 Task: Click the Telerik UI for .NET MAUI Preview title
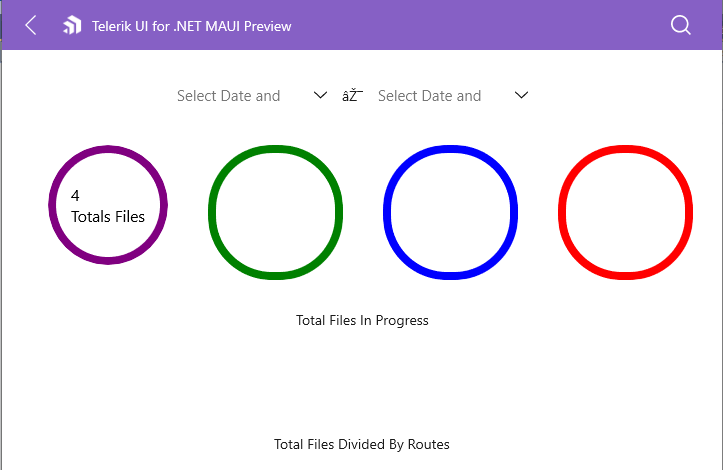pyautogui.click(x=192, y=26)
